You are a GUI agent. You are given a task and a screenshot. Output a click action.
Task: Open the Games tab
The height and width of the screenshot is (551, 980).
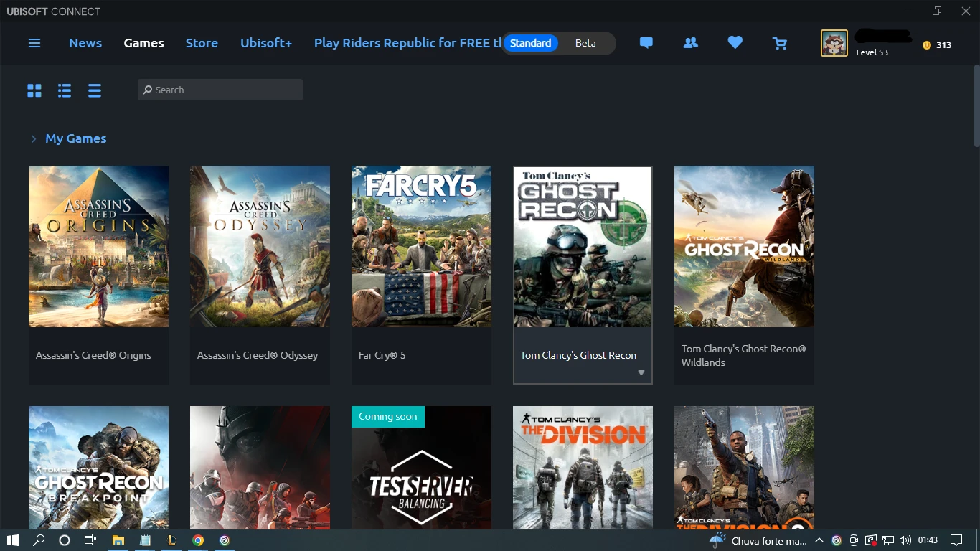pyautogui.click(x=143, y=43)
